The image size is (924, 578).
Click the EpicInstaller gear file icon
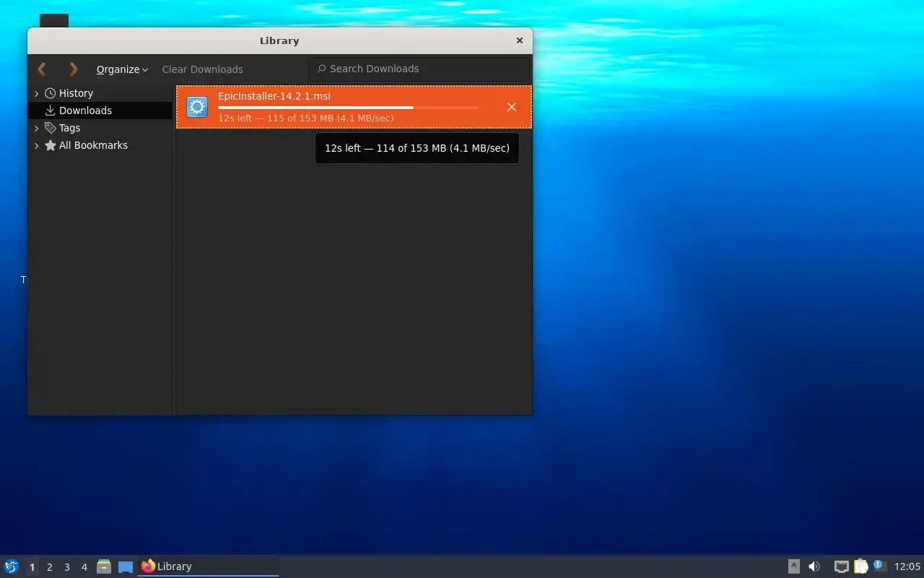(x=197, y=107)
